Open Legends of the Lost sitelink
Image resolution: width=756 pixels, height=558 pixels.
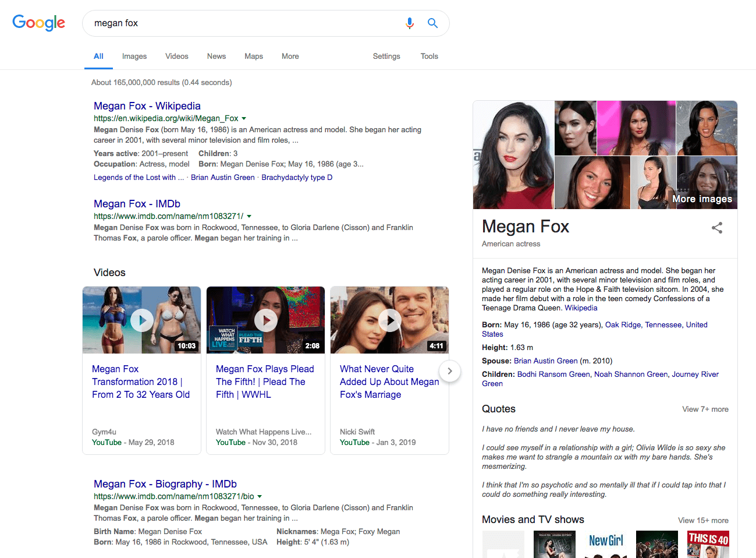click(139, 178)
